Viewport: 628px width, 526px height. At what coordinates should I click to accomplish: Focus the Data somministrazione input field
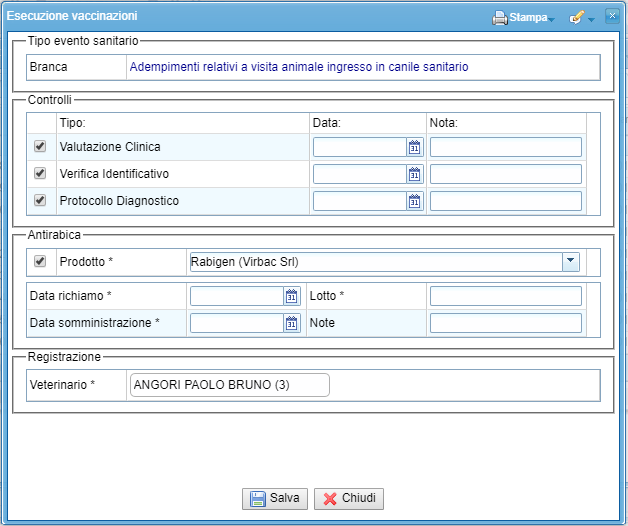(237, 323)
